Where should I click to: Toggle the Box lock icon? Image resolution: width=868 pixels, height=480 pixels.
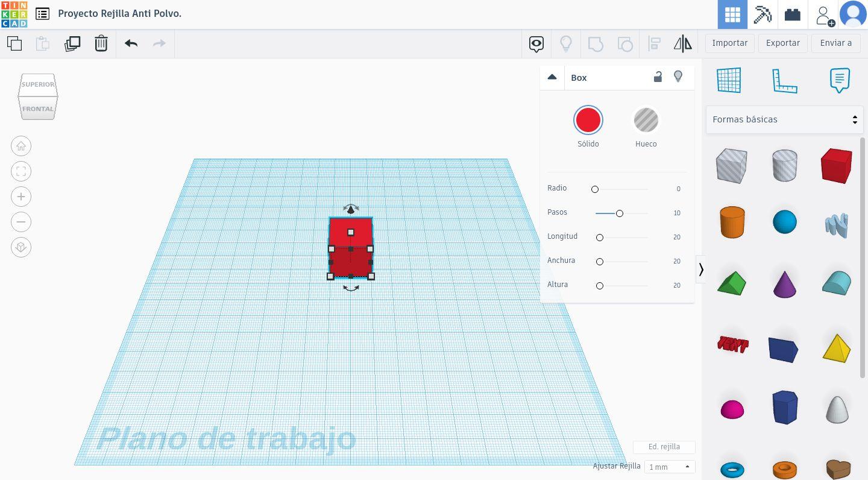tap(658, 77)
